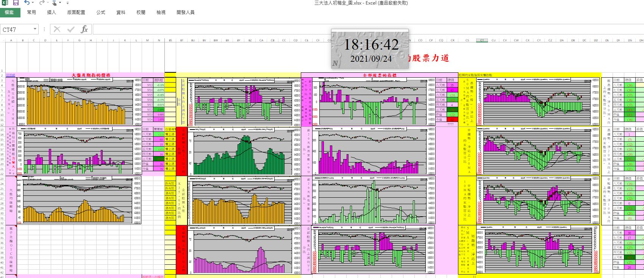
Task: Select all cells with the corner button
Action: tap(3, 40)
